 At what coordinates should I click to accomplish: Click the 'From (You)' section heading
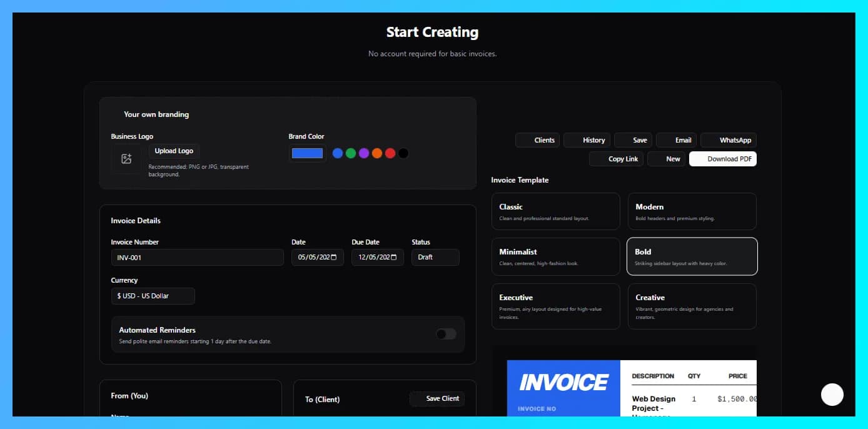click(x=129, y=396)
